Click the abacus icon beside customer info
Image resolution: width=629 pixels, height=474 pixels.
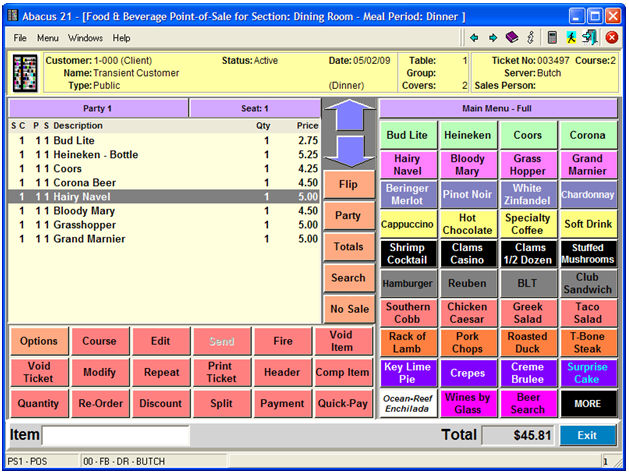tap(24, 73)
